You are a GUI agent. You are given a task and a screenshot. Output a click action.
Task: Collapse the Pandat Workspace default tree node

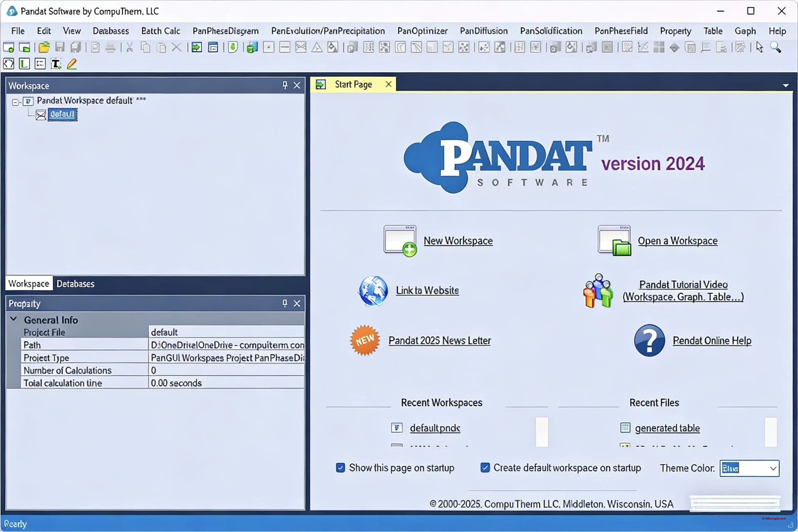pyautogui.click(x=15, y=102)
